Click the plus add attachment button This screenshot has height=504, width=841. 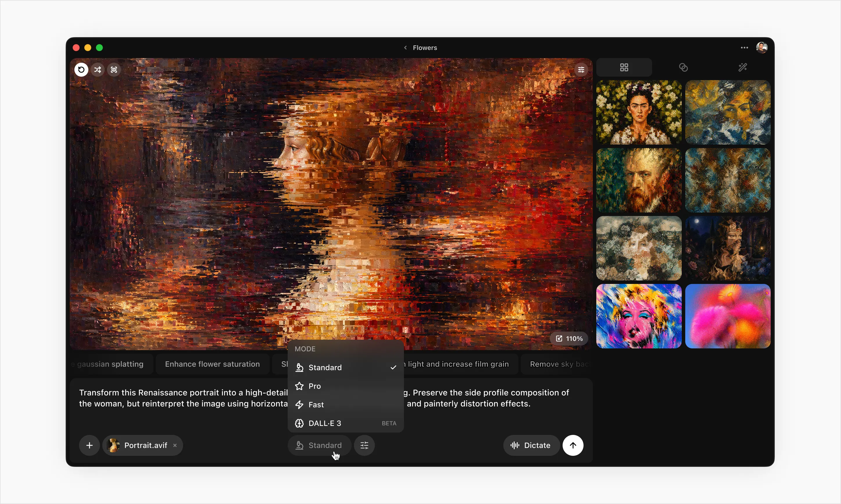[x=90, y=445]
